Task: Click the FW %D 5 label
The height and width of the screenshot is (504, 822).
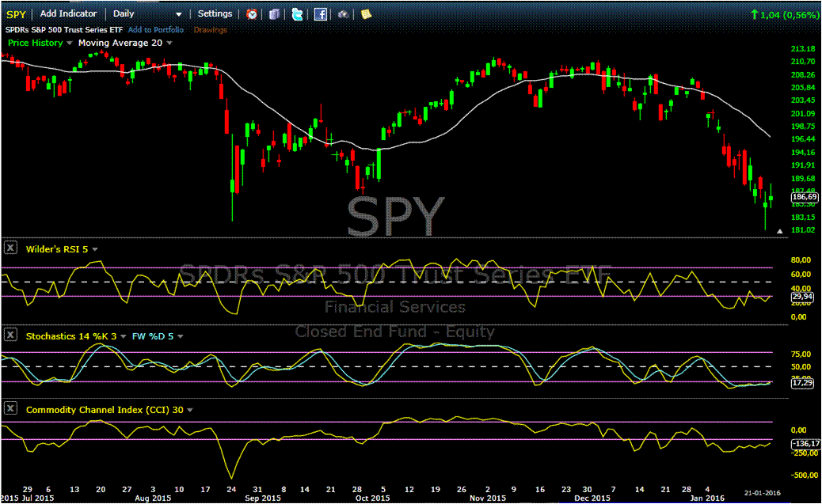Action: [153, 336]
